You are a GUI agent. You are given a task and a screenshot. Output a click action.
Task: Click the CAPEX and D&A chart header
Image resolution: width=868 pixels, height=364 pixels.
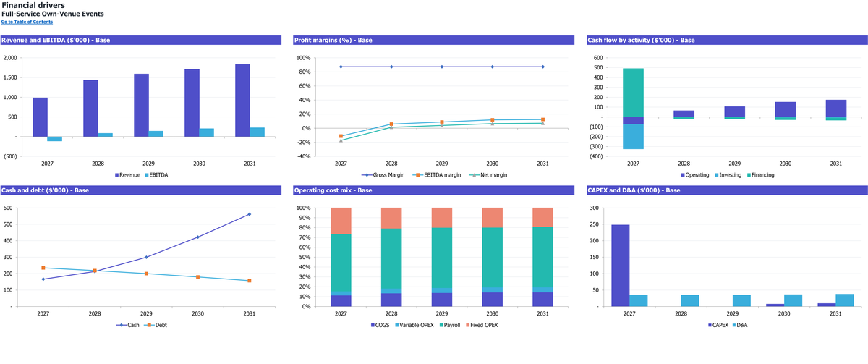click(x=726, y=190)
